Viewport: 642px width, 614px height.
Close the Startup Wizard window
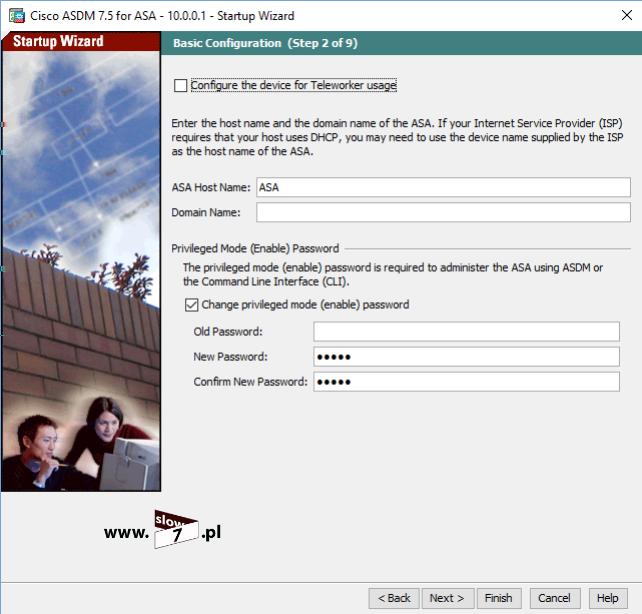click(626, 16)
